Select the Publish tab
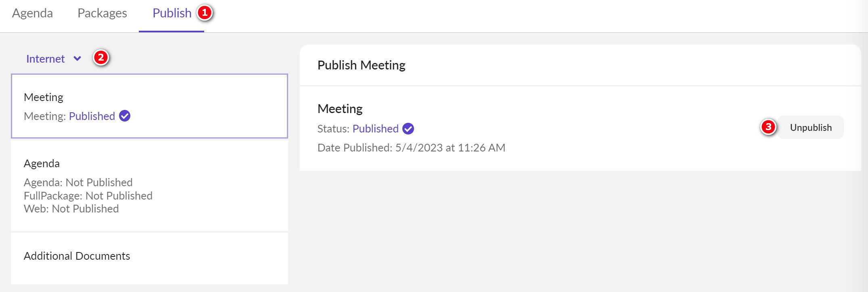868x292 pixels. (x=172, y=13)
